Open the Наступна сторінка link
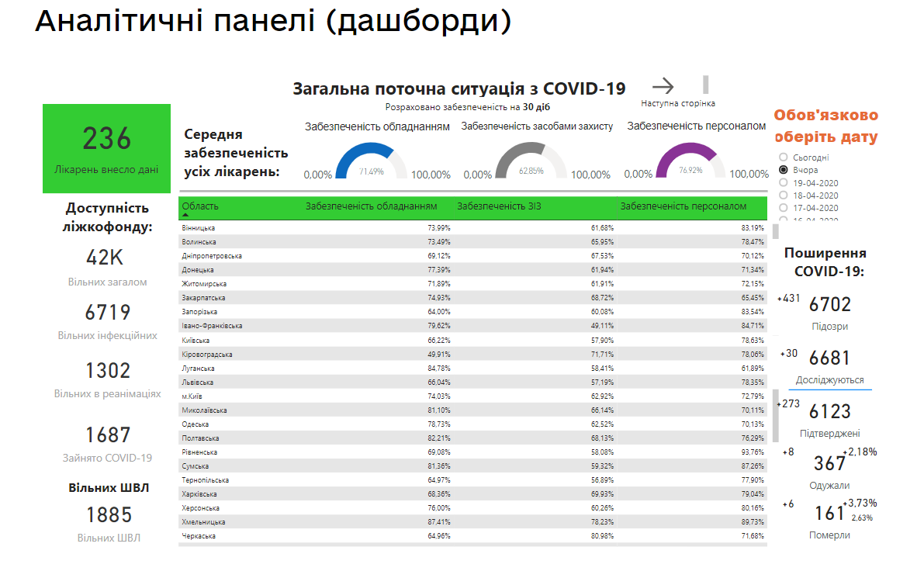Image resolution: width=924 pixels, height=585 pixels. 677,103
